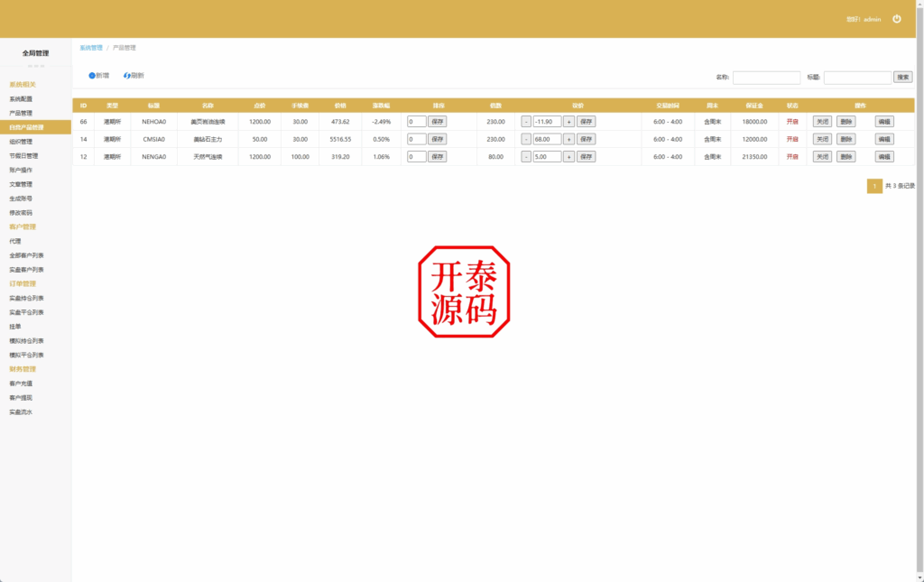Image resolution: width=924 pixels, height=582 pixels.
Task: Increase price offset with plus in NENGA0 row
Action: pyautogui.click(x=568, y=157)
